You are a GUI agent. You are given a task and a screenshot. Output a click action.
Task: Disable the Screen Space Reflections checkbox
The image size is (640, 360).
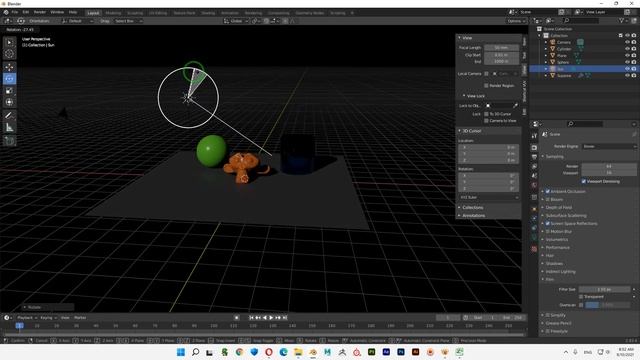tap(548, 224)
